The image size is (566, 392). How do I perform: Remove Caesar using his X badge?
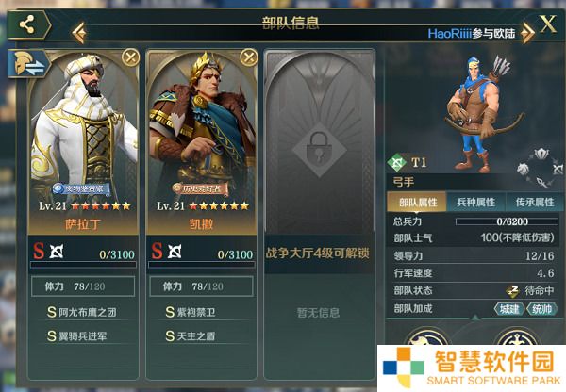249,57
